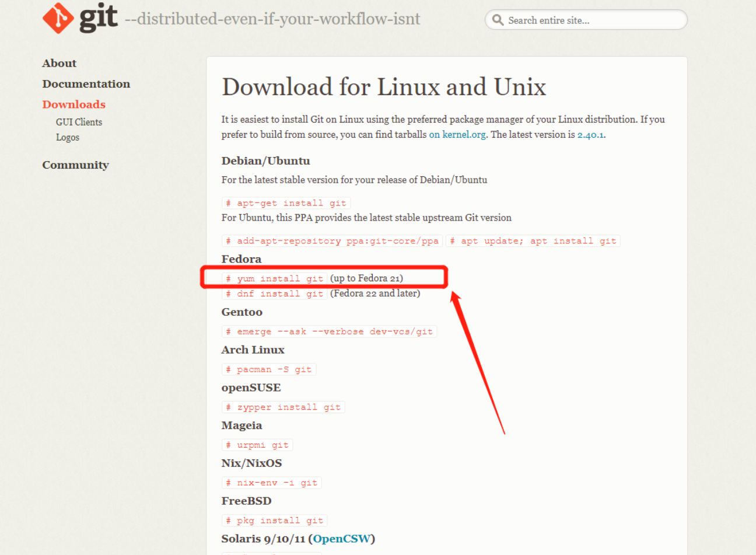Click the magnifying glass search icon
The width and height of the screenshot is (756, 555).
pos(498,20)
